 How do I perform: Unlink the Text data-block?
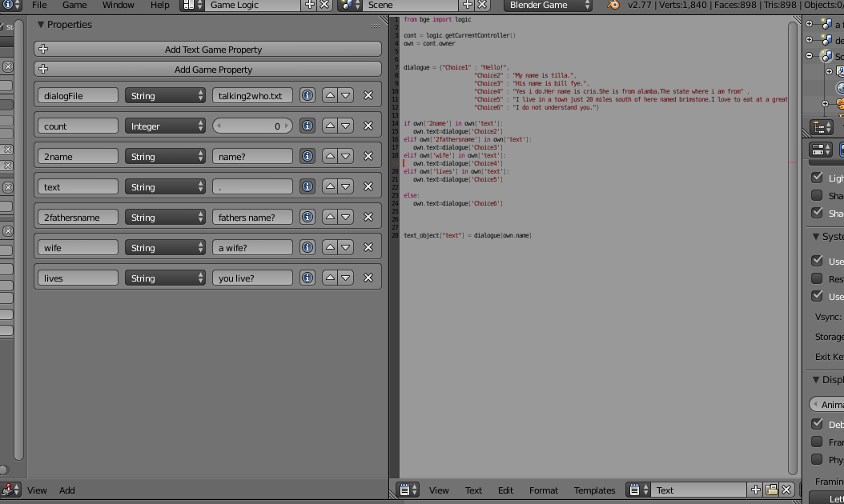click(x=786, y=490)
